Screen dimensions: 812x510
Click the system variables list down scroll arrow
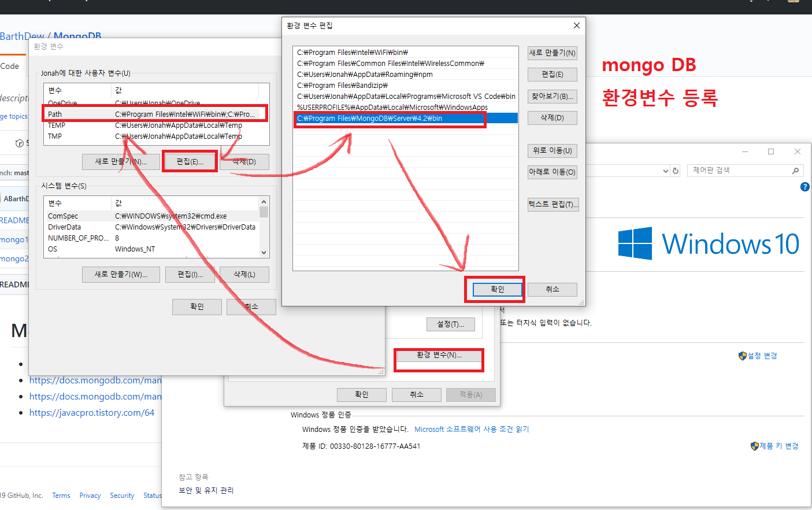tap(264, 253)
